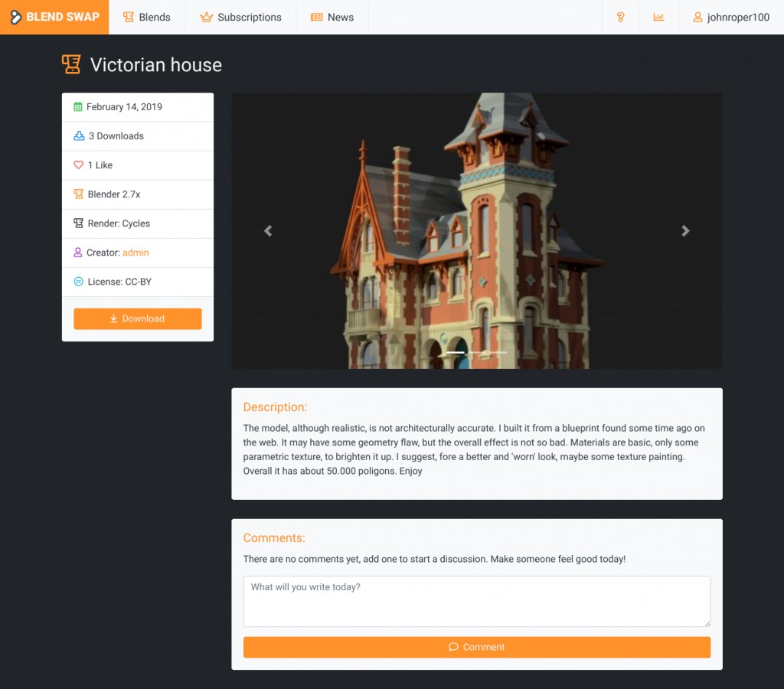This screenshot has height=689, width=784.
Task: Download the Victorian house model
Action: click(137, 318)
